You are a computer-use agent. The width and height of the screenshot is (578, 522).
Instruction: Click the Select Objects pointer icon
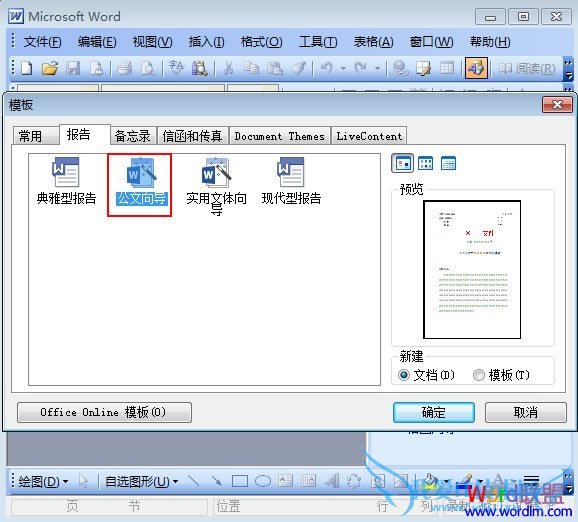tap(84, 481)
